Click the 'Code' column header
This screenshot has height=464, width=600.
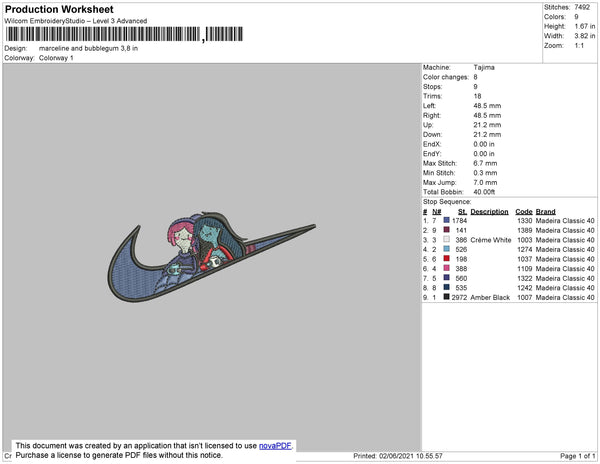click(524, 212)
